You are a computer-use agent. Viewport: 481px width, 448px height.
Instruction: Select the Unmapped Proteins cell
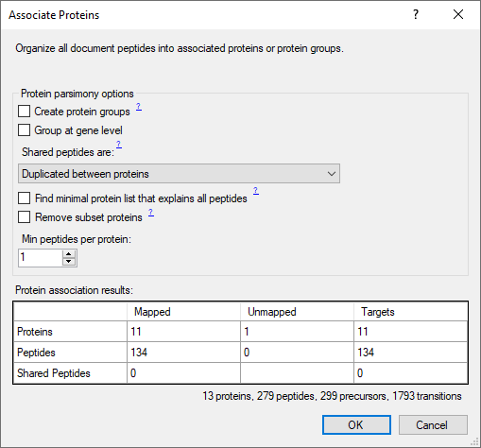click(297, 332)
